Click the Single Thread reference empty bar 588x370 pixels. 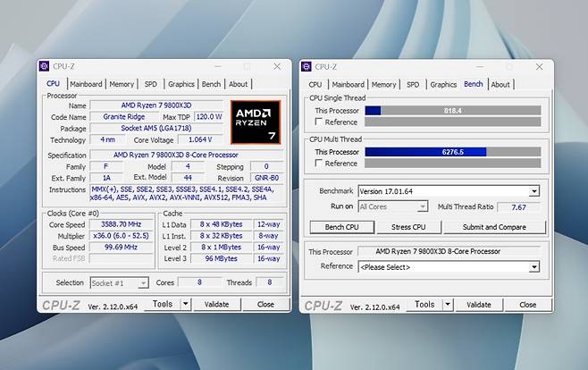(x=453, y=122)
